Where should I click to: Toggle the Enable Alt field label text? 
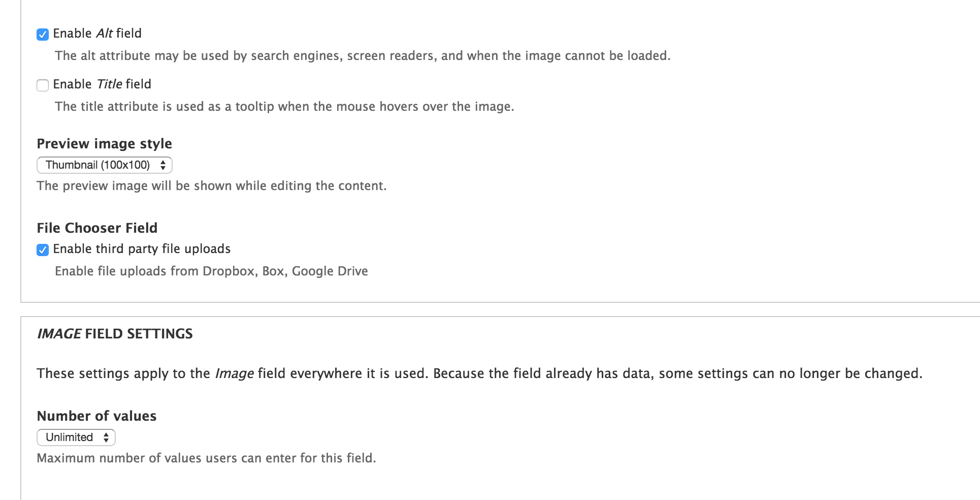click(x=97, y=33)
